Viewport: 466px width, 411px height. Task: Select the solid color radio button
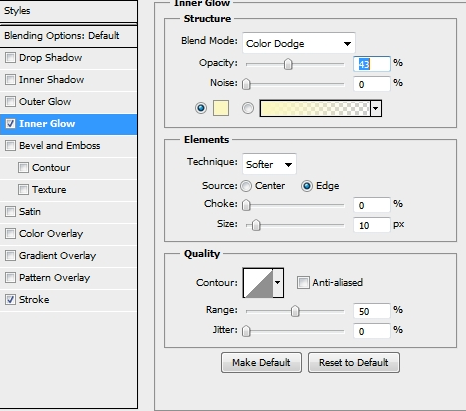201,108
